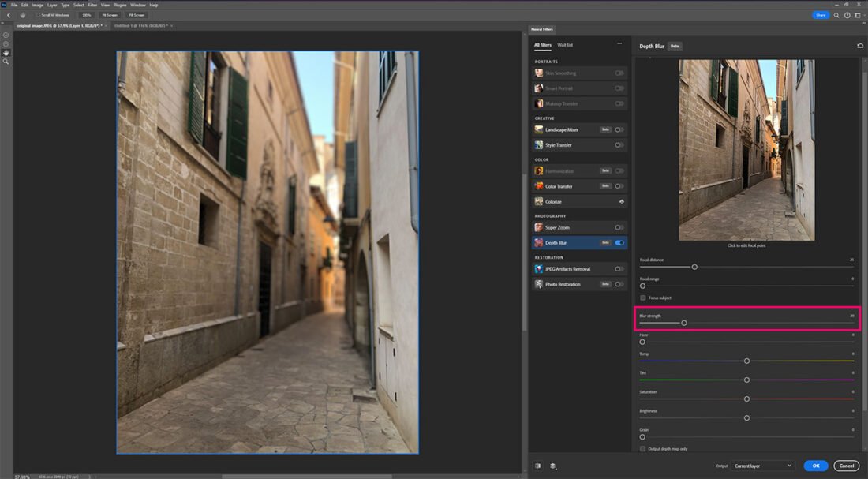This screenshot has width=868, height=479.
Task: Click the 100% zoom button
Action: pos(86,16)
